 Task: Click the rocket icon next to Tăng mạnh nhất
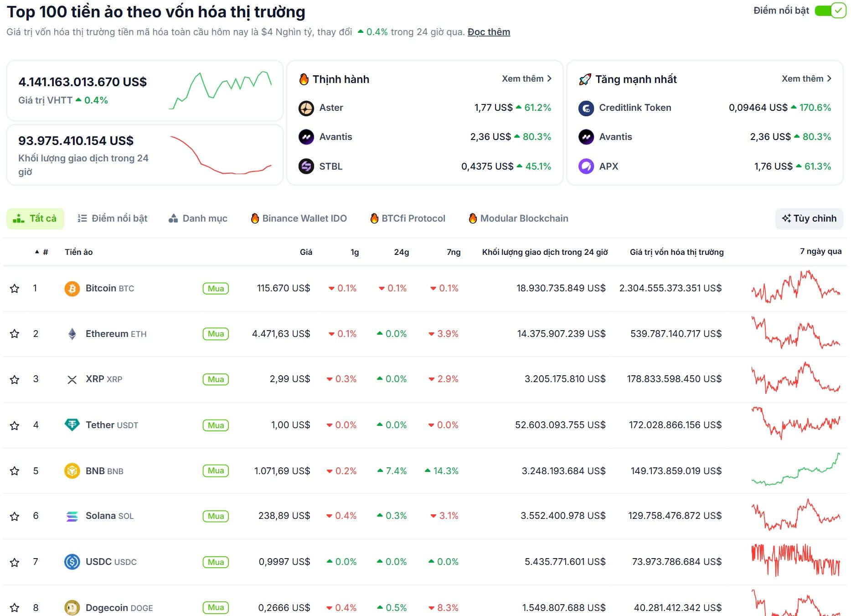(585, 78)
